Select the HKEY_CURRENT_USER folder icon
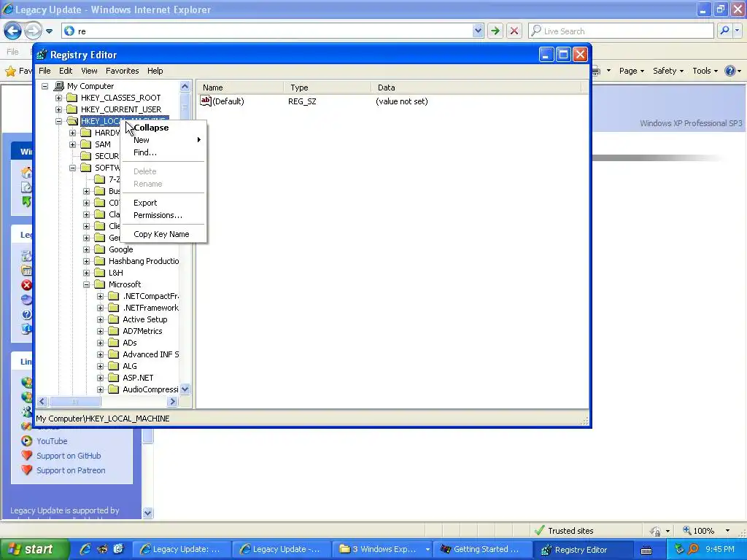The image size is (747, 560). tap(72, 109)
